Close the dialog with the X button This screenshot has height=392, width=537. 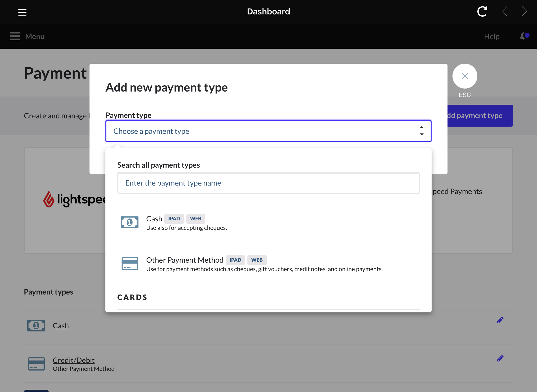click(465, 76)
